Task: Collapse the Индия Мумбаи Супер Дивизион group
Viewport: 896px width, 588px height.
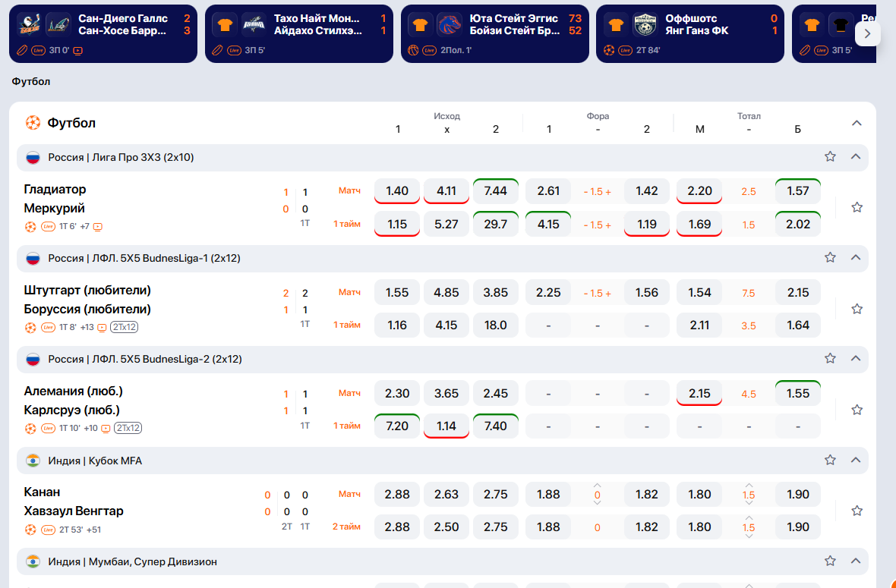Action: [856, 561]
